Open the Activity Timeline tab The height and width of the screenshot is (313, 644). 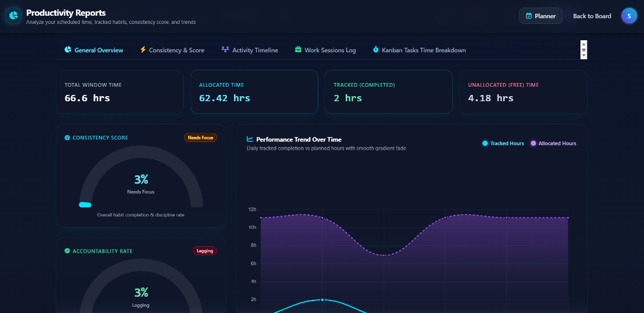(x=250, y=50)
